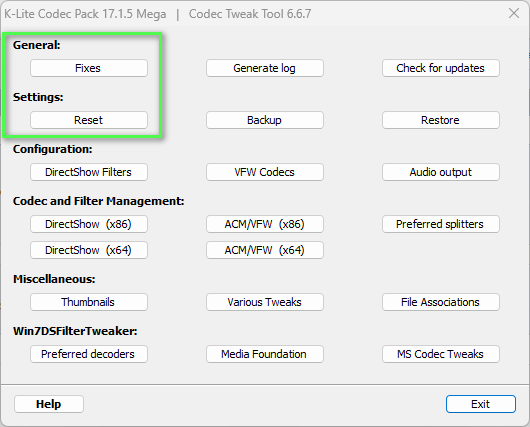Reset codec settings
530x427 pixels.
point(89,120)
